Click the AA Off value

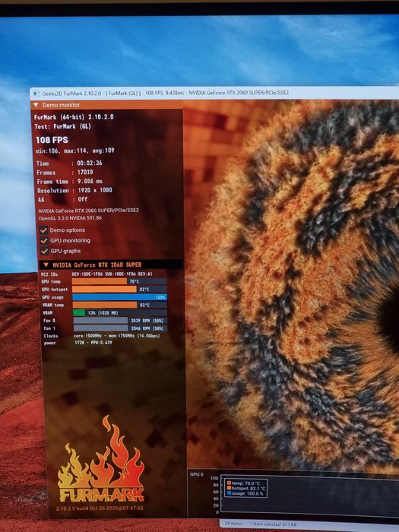point(82,199)
